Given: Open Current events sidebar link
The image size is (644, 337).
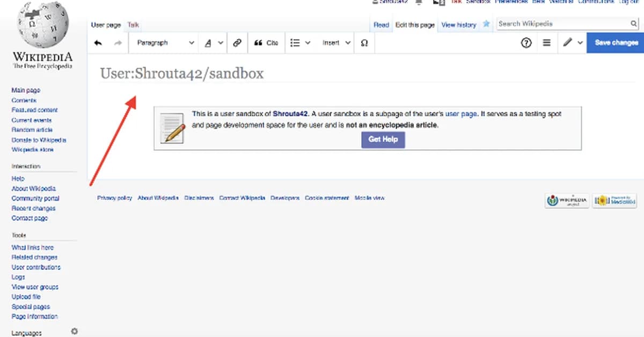Looking at the screenshot, I should pyautogui.click(x=32, y=120).
